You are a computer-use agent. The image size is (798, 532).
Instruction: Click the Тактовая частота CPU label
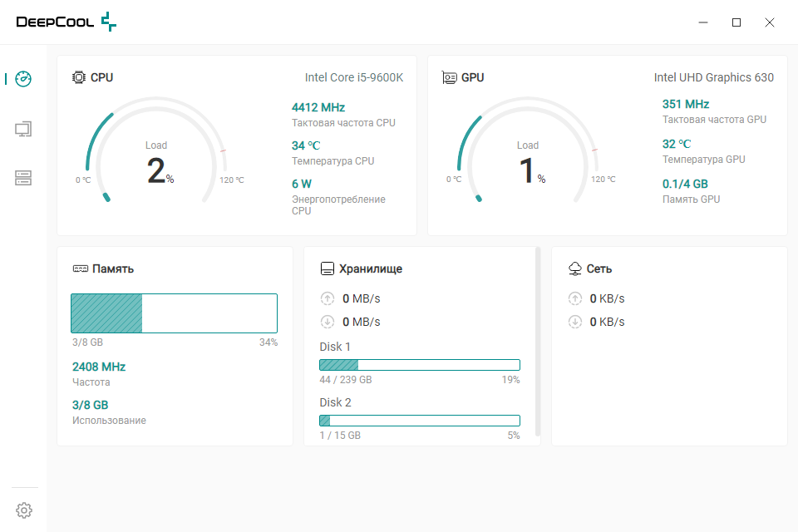(x=343, y=123)
